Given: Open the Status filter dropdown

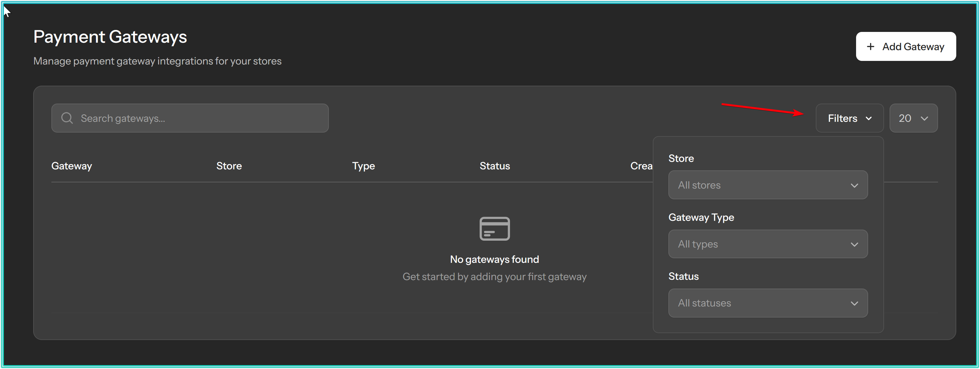Looking at the screenshot, I should point(768,303).
